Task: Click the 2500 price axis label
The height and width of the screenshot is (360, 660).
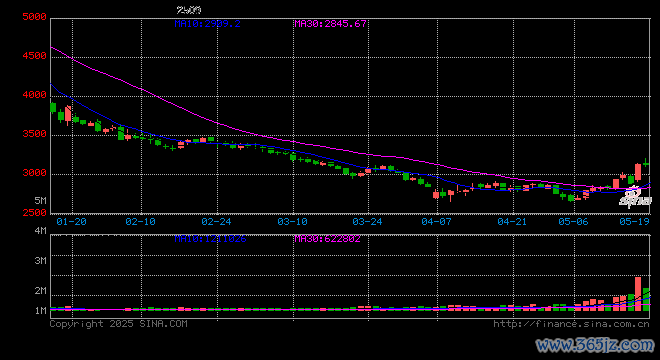Action: coord(34,213)
